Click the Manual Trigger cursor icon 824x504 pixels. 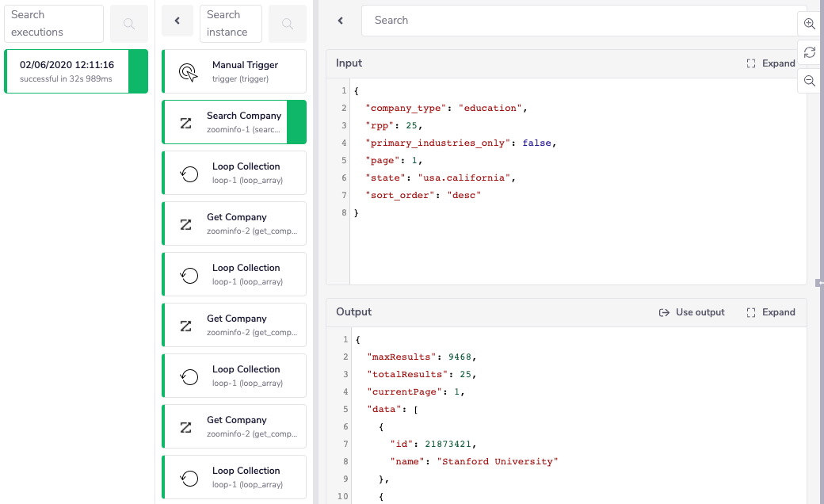[x=188, y=72]
